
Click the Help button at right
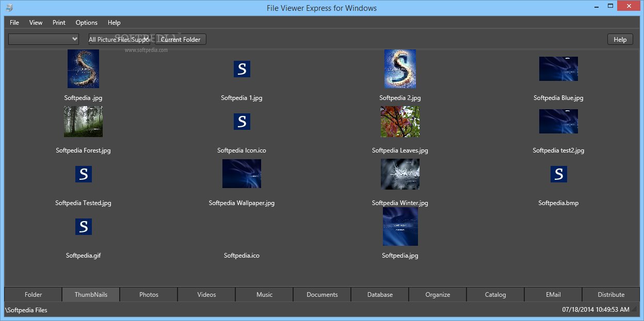point(620,40)
